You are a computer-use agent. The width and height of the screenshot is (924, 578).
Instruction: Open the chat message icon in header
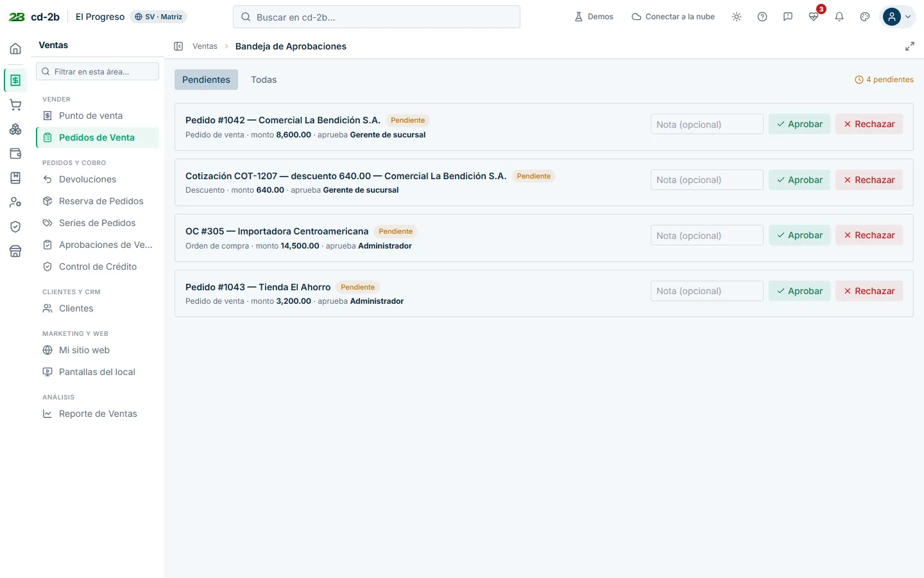788,17
